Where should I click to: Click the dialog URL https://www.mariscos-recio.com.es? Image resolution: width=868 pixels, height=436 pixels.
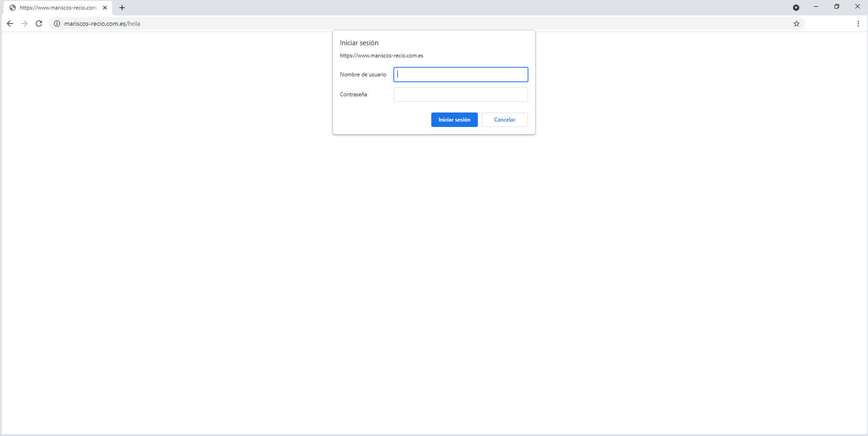pyautogui.click(x=382, y=56)
